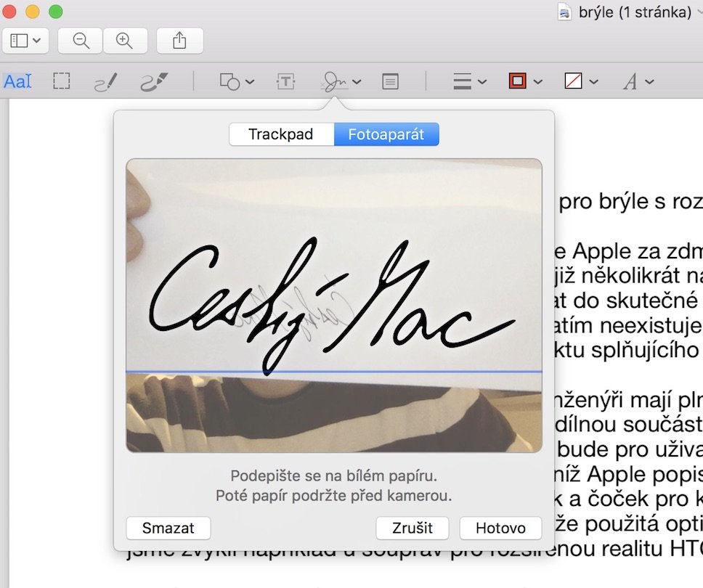This screenshot has height=588, width=703.
Task: Click the zoom in magnifier icon
Action: (x=125, y=41)
